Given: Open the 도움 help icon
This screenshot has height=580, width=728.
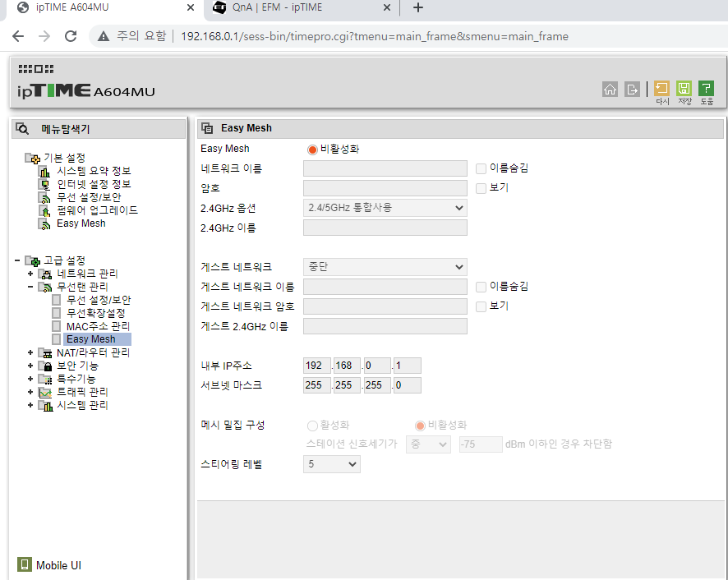Looking at the screenshot, I should coord(706,88).
